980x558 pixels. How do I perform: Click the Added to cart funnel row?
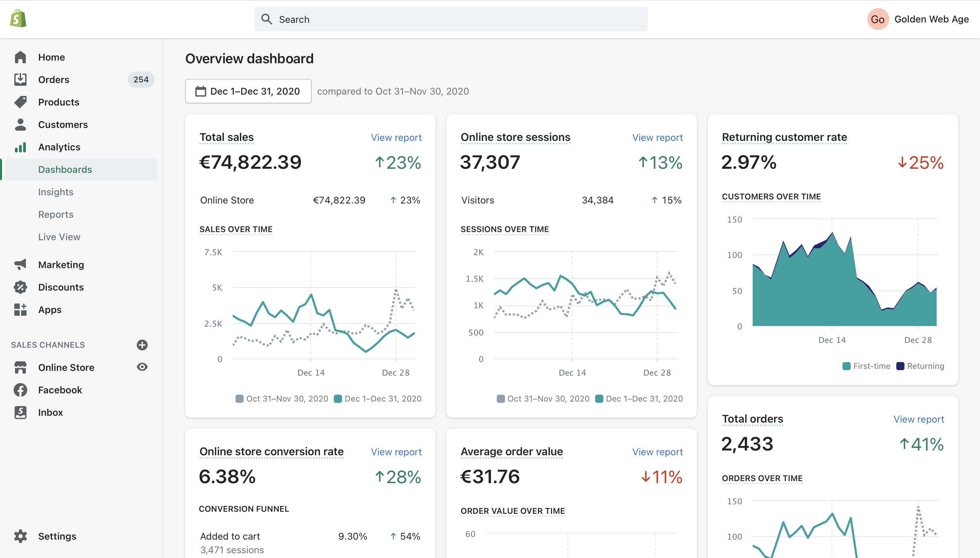[x=310, y=543]
